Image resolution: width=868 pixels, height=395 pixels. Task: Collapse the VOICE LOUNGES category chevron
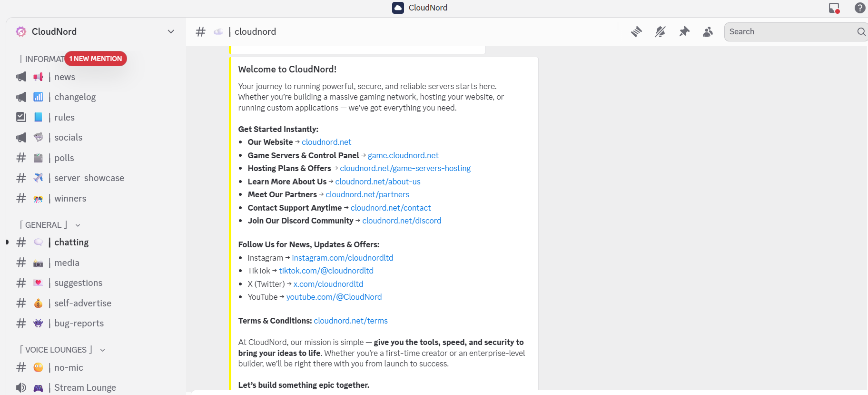point(102,350)
